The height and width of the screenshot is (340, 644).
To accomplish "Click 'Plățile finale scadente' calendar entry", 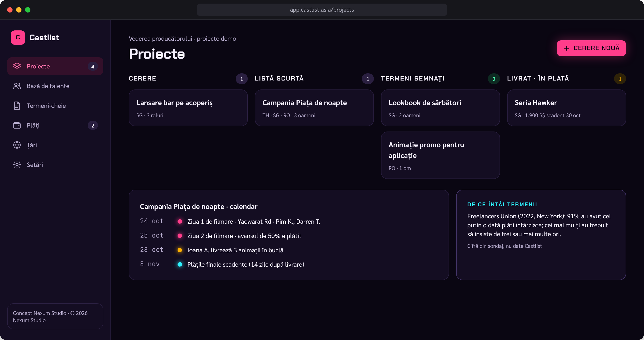I will click(x=246, y=264).
